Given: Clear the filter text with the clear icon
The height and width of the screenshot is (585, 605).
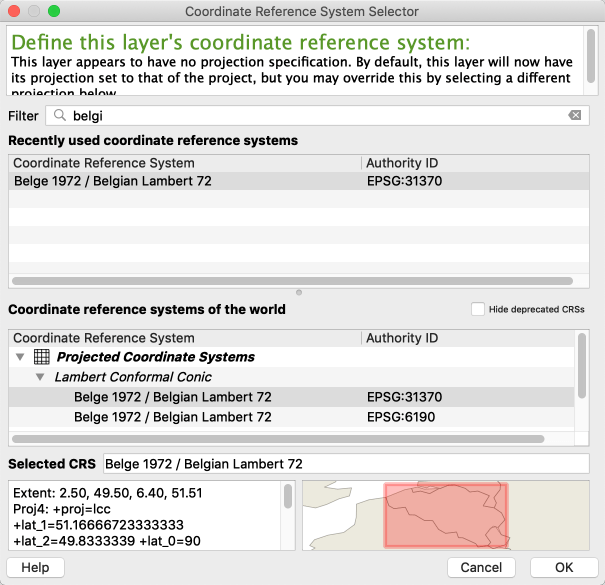Looking at the screenshot, I should tap(574, 115).
